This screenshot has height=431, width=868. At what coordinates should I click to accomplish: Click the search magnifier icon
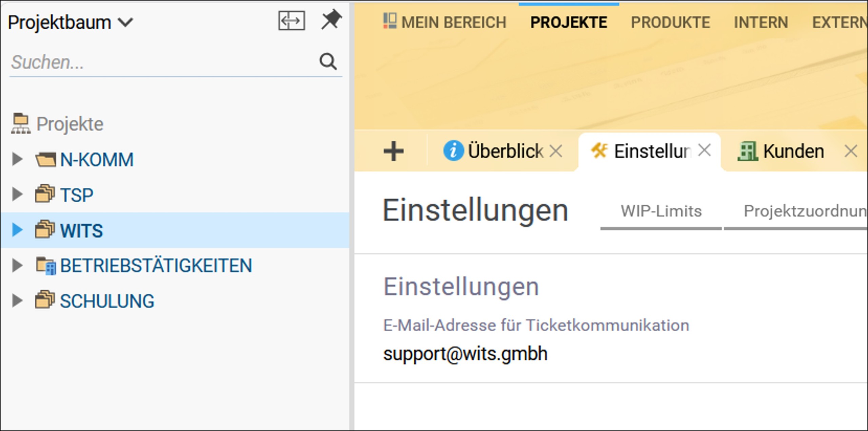(328, 61)
